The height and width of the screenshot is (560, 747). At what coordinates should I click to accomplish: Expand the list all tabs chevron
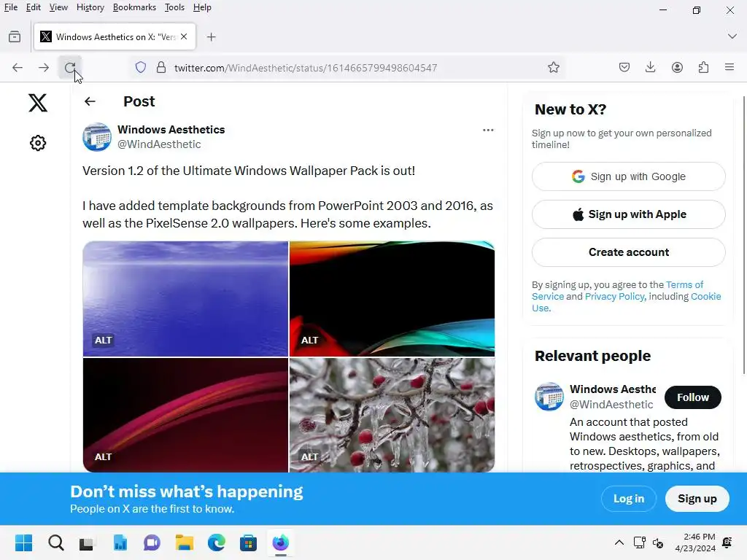(732, 36)
